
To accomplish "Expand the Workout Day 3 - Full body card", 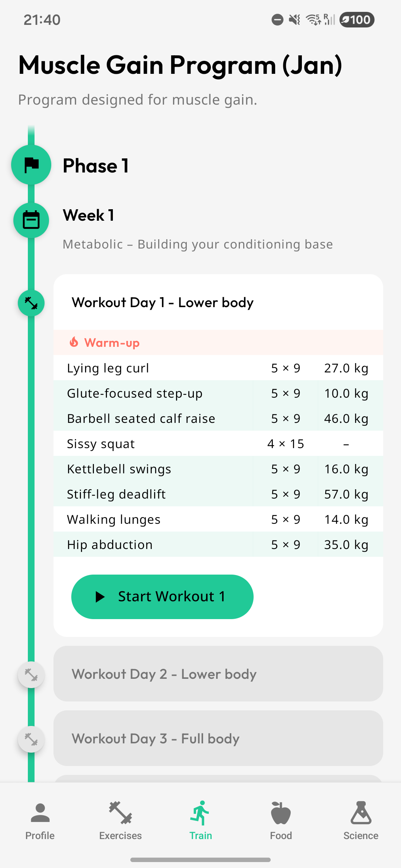I will click(x=218, y=739).
